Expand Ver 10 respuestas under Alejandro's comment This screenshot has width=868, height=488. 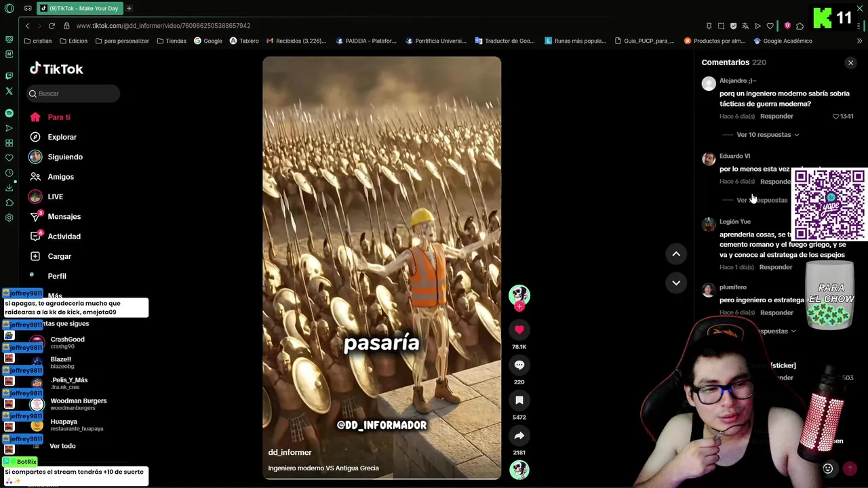768,135
